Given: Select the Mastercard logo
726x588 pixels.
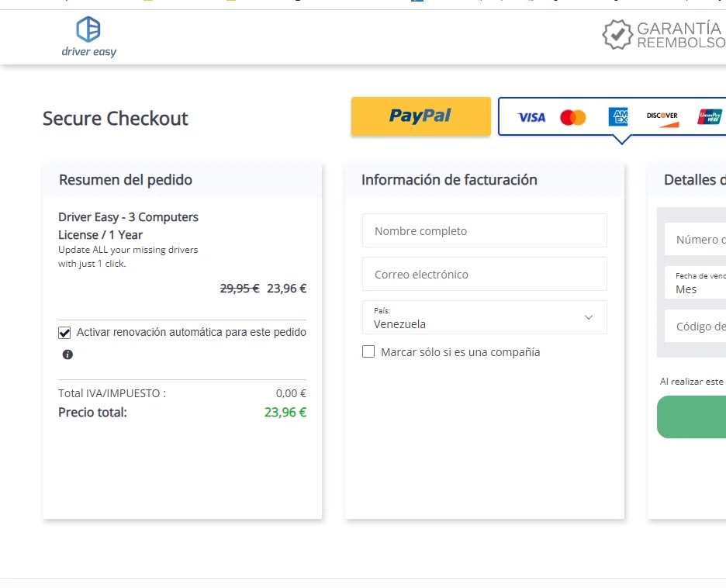Looking at the screenshot, I should pyautogui.click(x=572, y=118).
